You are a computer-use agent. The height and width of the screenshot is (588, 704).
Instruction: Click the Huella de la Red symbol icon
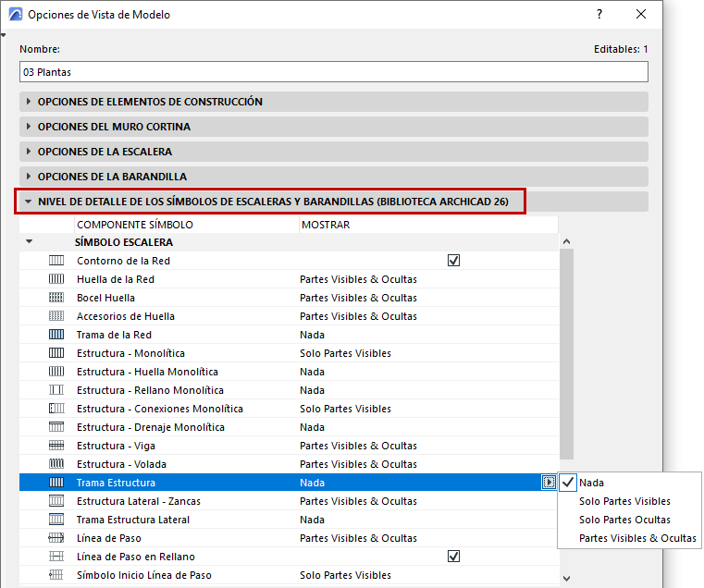[56, 278]
